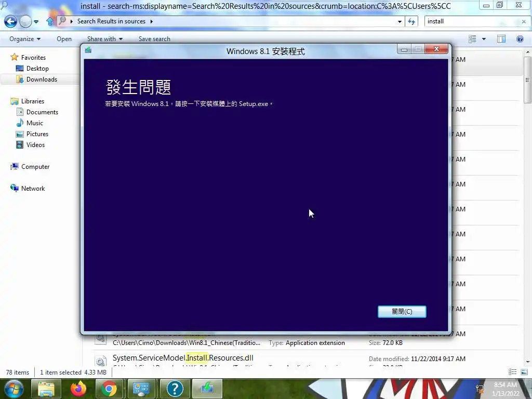The image size is (532, 399).
Task: Toggle the preview pane icon
Action: (501, 39)
